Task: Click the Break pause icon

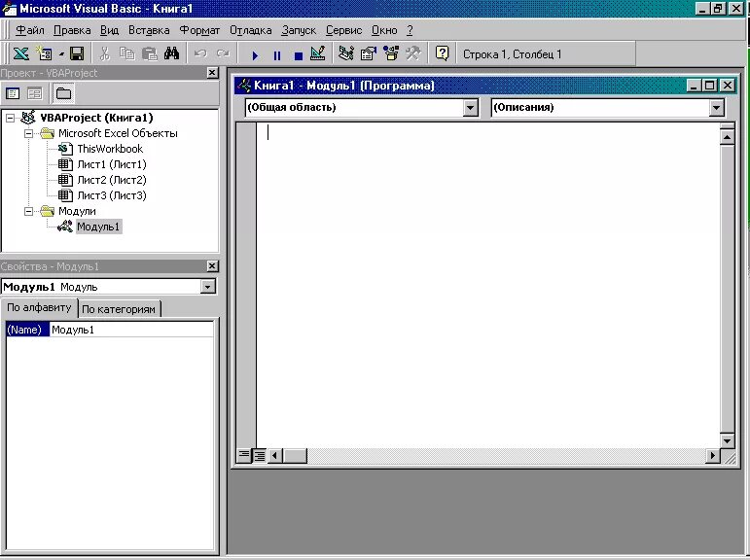Action: tap(277, 55)
